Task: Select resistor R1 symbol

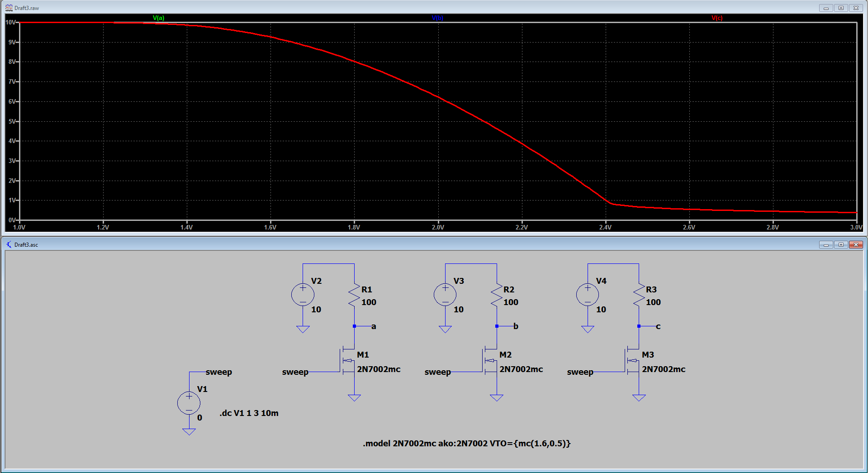Action: tap(354, 296)
